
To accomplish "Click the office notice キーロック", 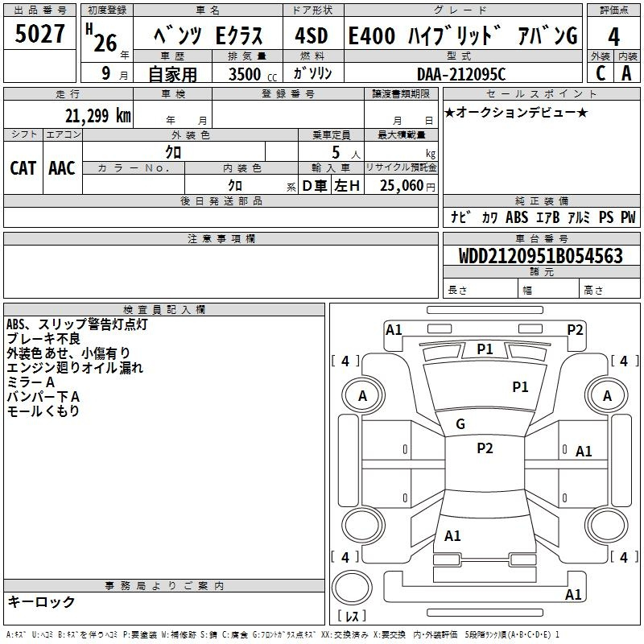I will pyautogui.click(x=41, y=602).
